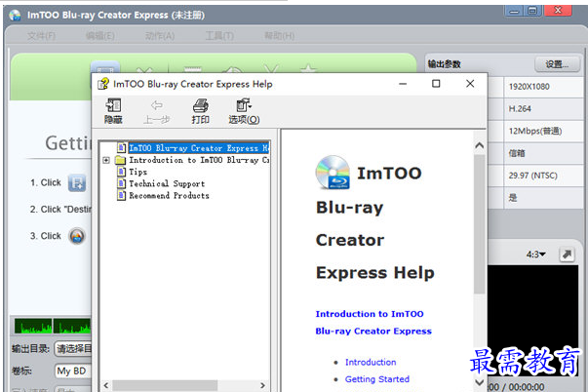Open the Introduction to ImTOO Blu-ray Creator Express link

(x=373, y=323)
